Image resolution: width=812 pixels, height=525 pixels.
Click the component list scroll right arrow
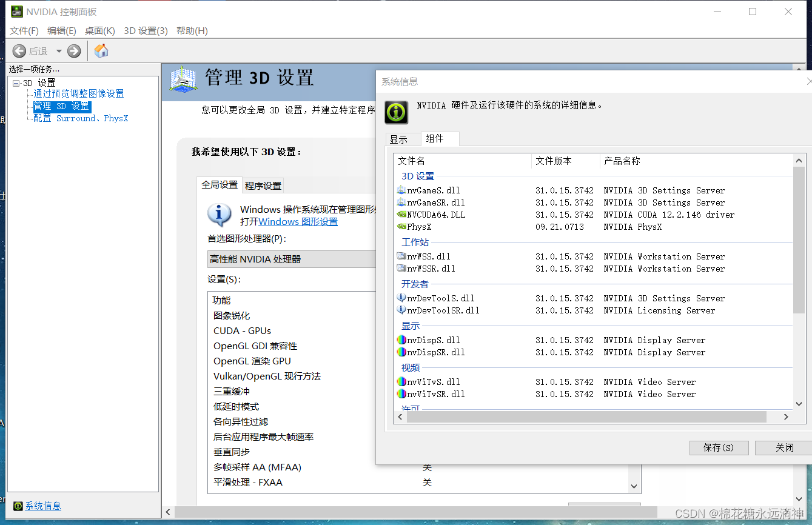[786, 417]
